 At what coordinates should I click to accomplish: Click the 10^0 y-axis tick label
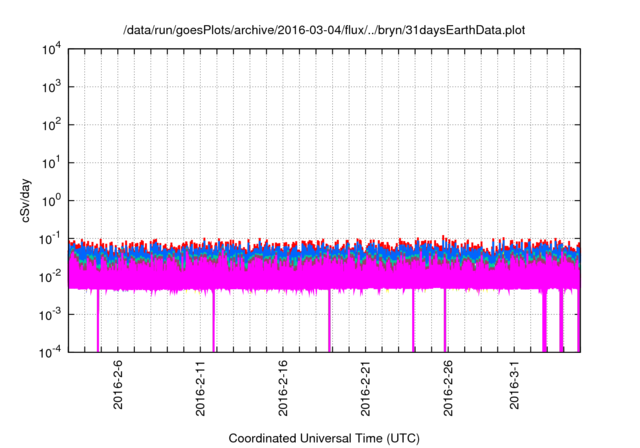(52, 201)
